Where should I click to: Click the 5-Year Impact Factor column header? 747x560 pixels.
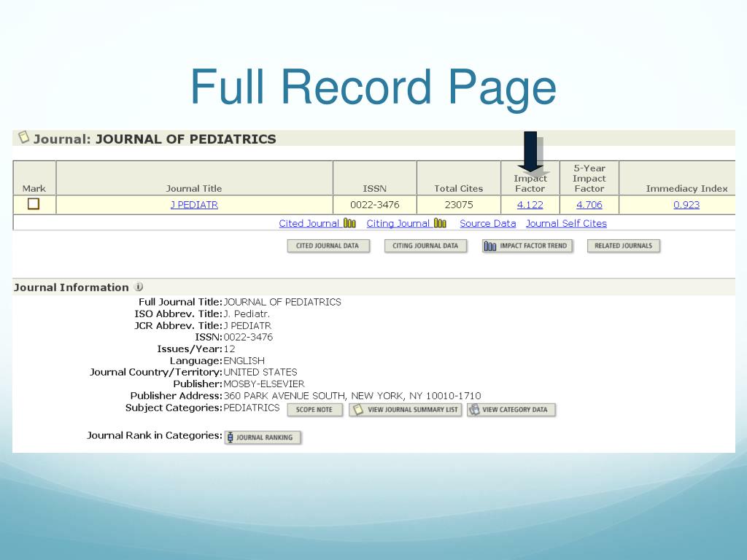click(589, 178)
